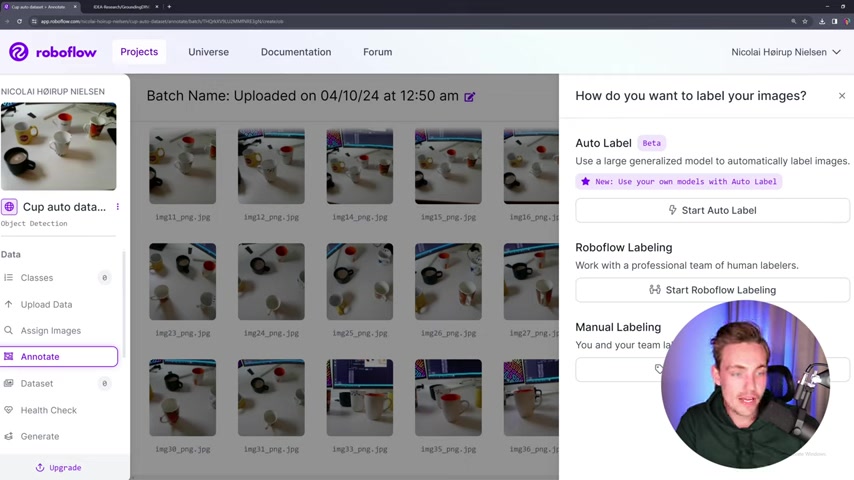Open browser downloads icon

822,21
